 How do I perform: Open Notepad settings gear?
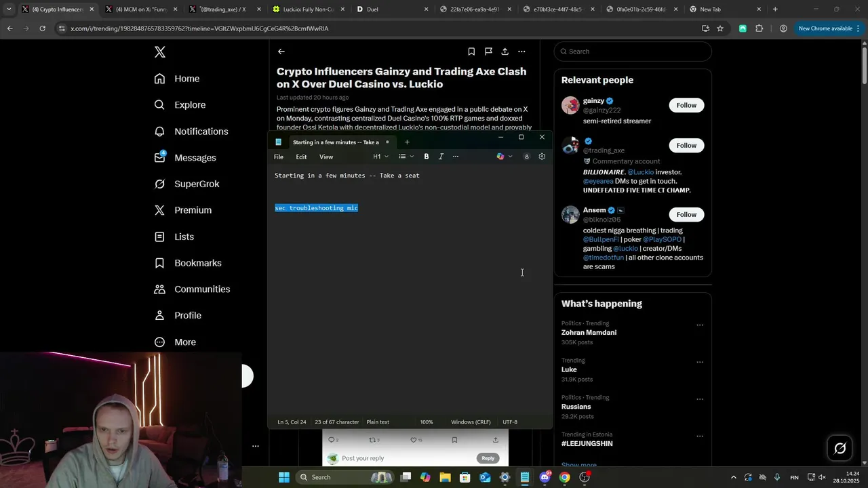(x=542, y=157)
